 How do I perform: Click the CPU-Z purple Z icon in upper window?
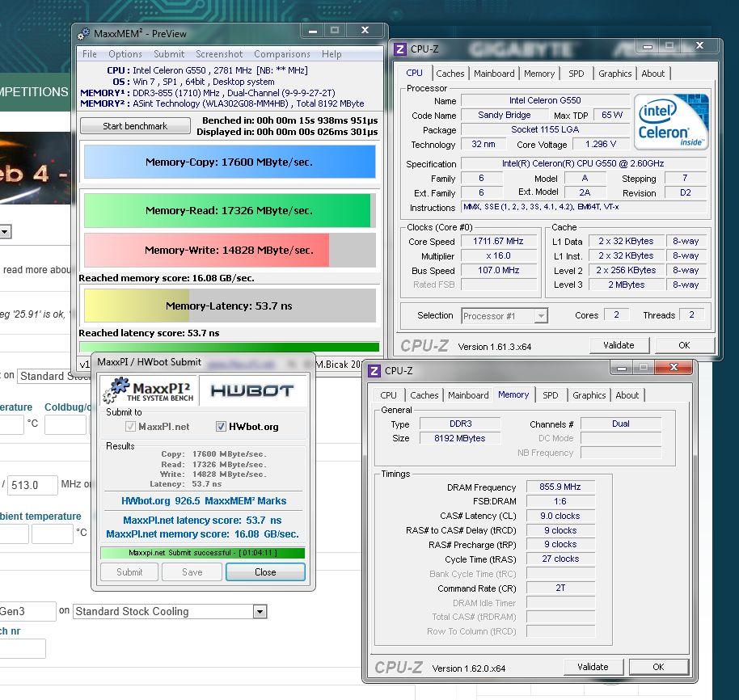400,49
